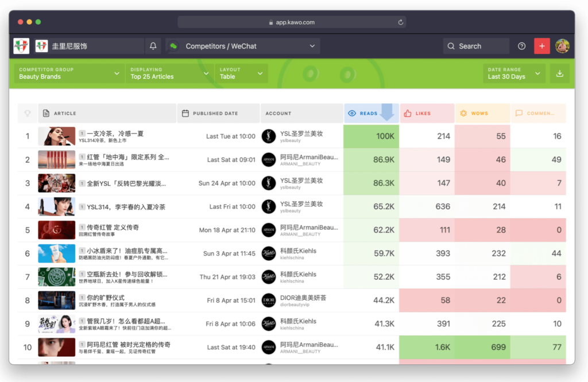This screenshot has height=382, width=588.
Task: Open thumbnail of article ranked 1
Action: pyautogui.click(x=57, y=136)
